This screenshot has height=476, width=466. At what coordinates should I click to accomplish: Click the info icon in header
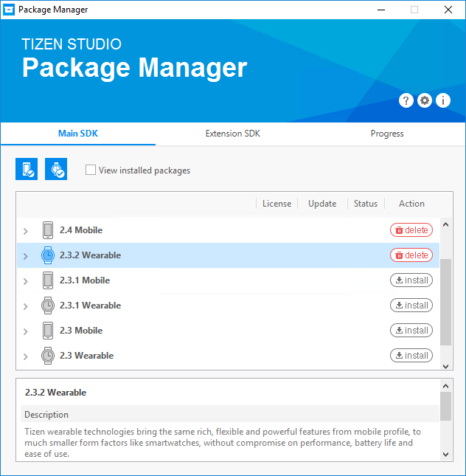coord(443,101)
